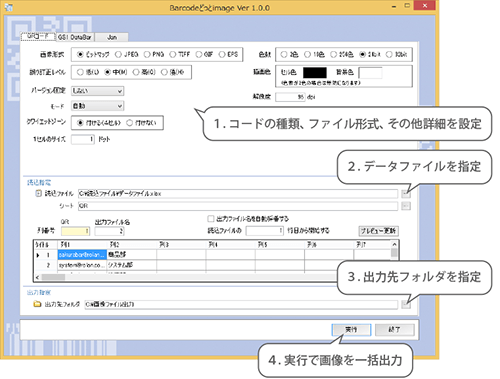
Task: Set error correction to 低(L)
Action: (88, 72)
